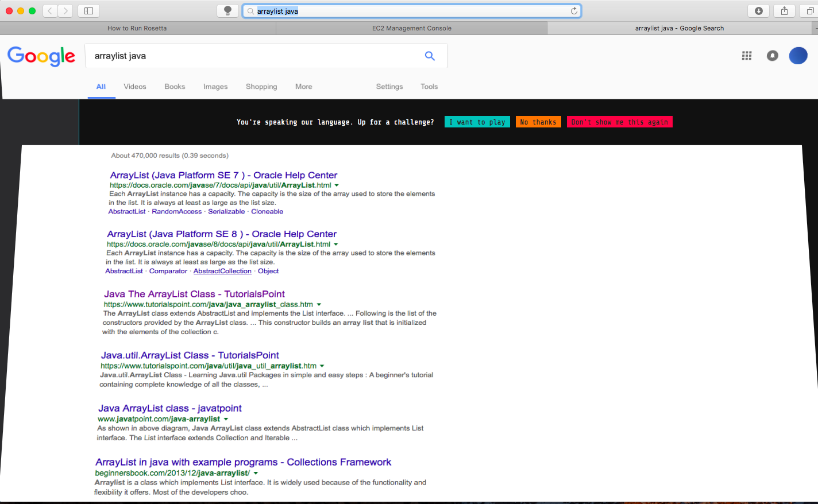Open Java ArrayList class javatpoint result

point(170,409)
